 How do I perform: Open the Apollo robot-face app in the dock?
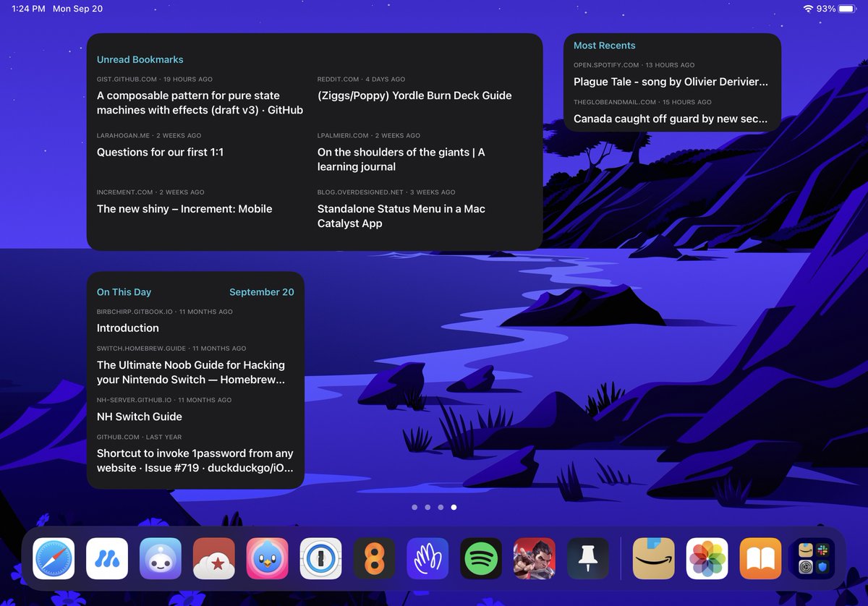pos(161,558)
